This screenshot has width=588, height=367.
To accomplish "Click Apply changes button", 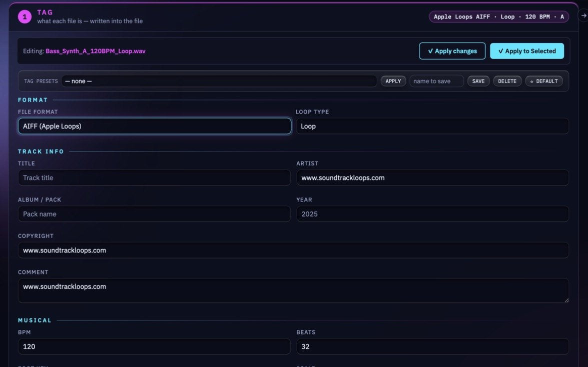I will coord(452,51).
